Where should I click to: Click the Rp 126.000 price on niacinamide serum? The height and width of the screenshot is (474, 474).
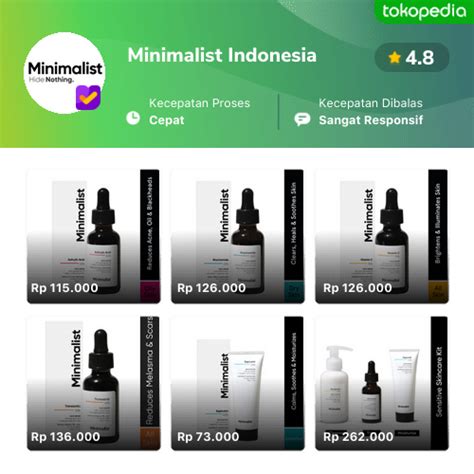[211, 288]
